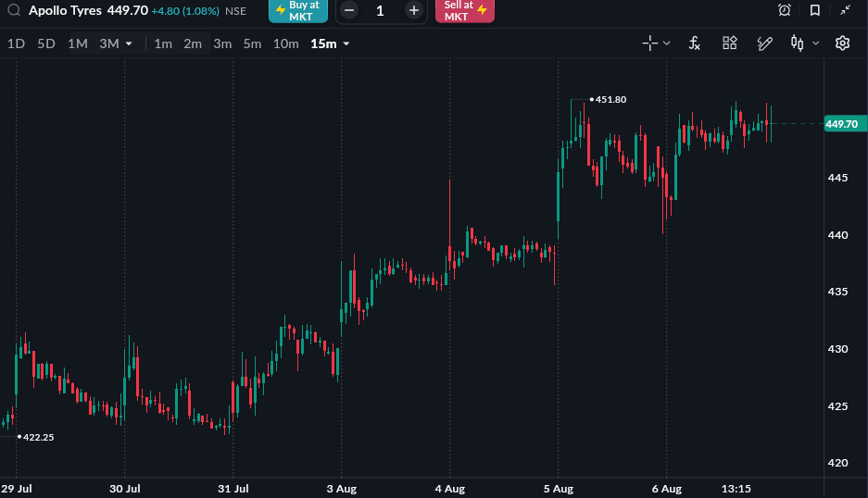The height and width of the screenshot is (498, 868).
Task: Open interval dropdown arrow beside 15m
Action: [346, 44]
